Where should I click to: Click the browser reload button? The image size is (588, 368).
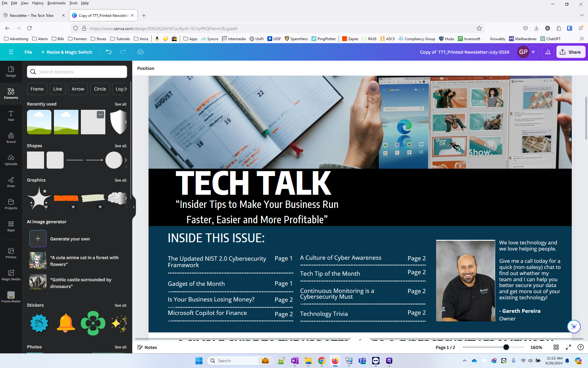click(29, 28)
